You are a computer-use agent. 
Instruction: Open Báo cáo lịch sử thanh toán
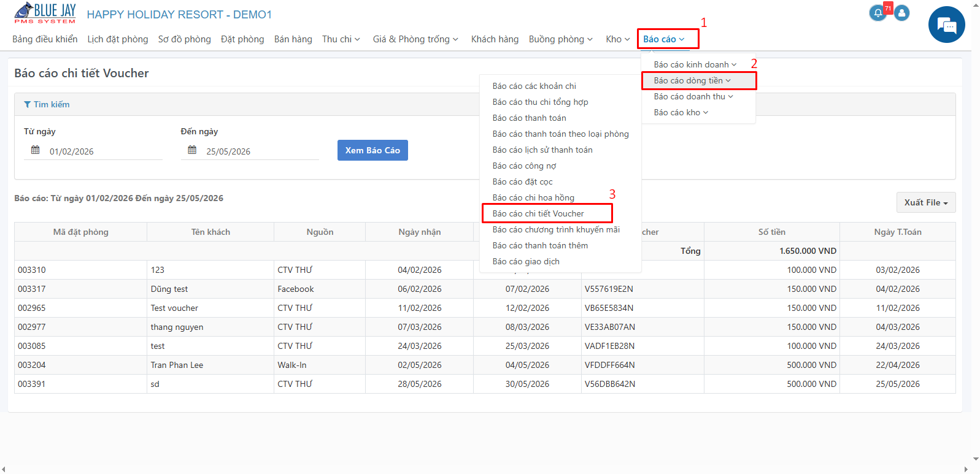click(x=542, y=150)
